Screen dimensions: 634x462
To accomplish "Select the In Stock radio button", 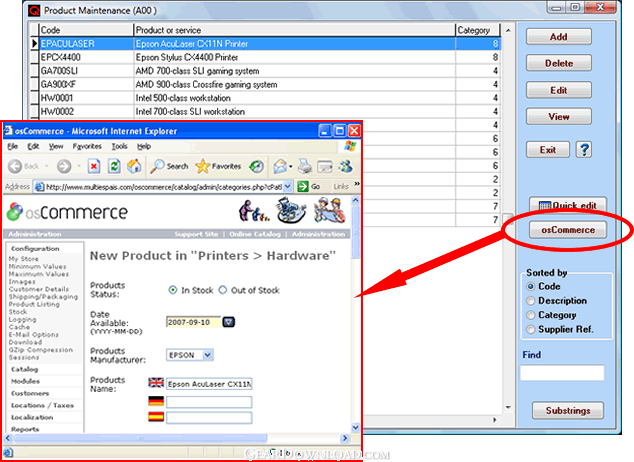I will (x=173, y=290).
